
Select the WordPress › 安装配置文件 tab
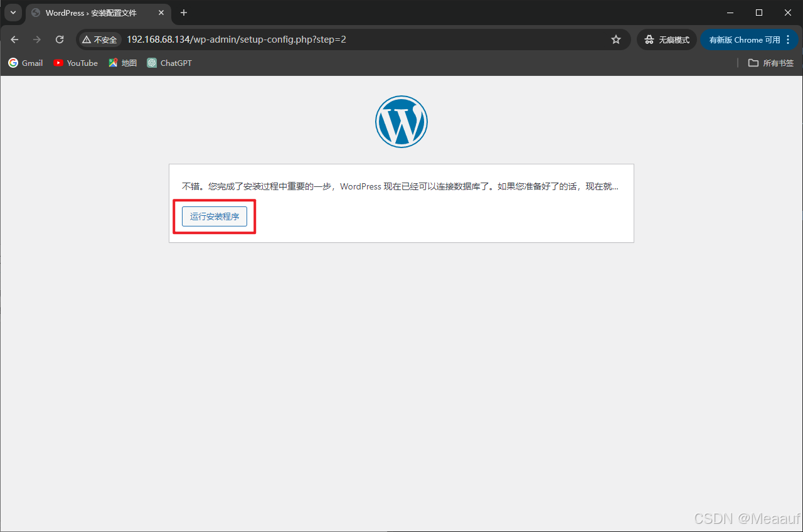99,13
